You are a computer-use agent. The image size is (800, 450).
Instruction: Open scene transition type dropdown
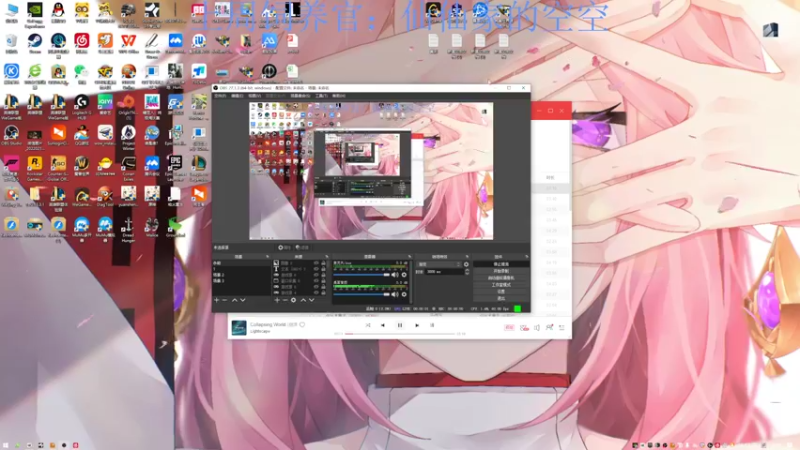439,264
